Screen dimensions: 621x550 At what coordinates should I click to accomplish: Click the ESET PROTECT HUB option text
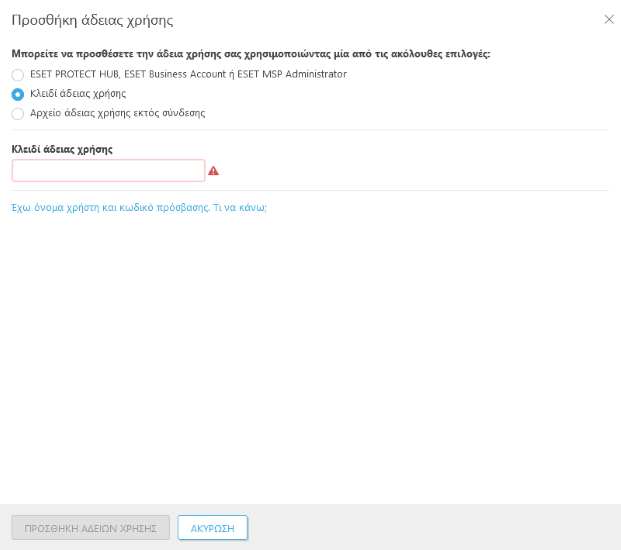(74, 75)
